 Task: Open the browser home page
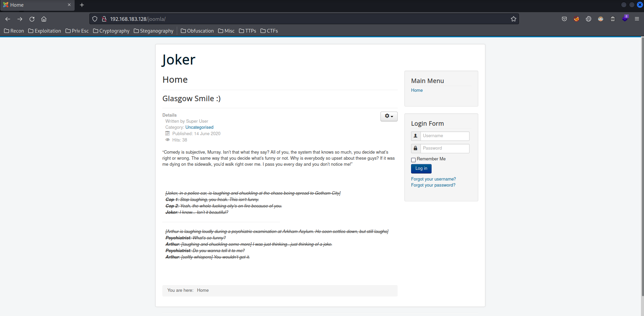44,19
